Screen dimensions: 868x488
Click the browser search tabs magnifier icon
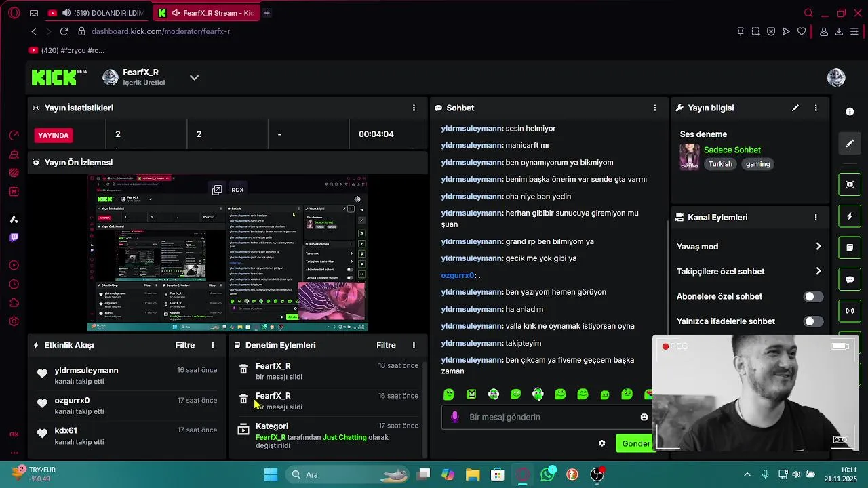pyautogui.click(x=808, y=13)
